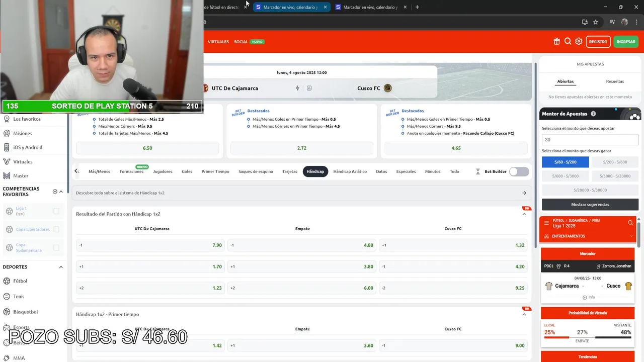Check the Copa Libertadores favorite checkbox
The height and width of the screenshot is (362, 644).
click(56, 229)
